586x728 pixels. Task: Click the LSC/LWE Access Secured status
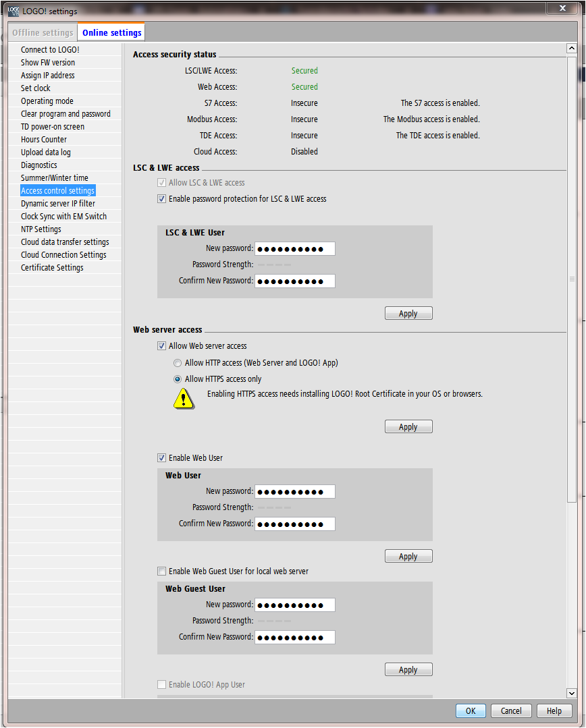coord(304,71)
